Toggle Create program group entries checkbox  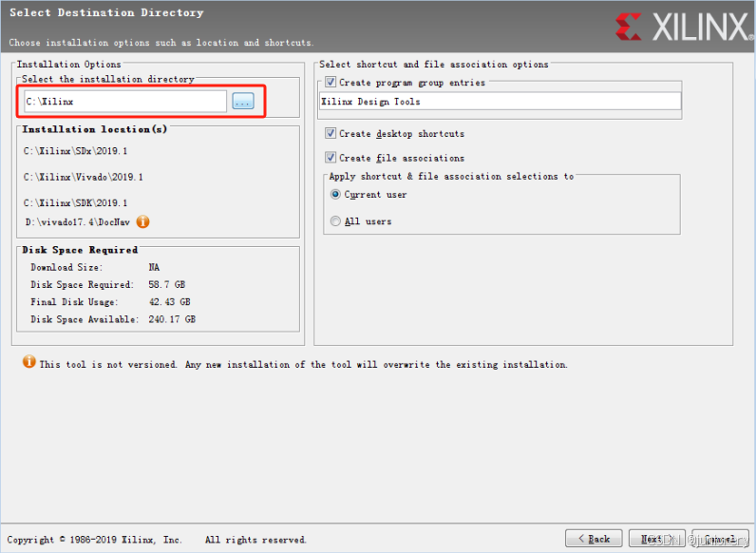pyautogui.click(x=331, y=82)
